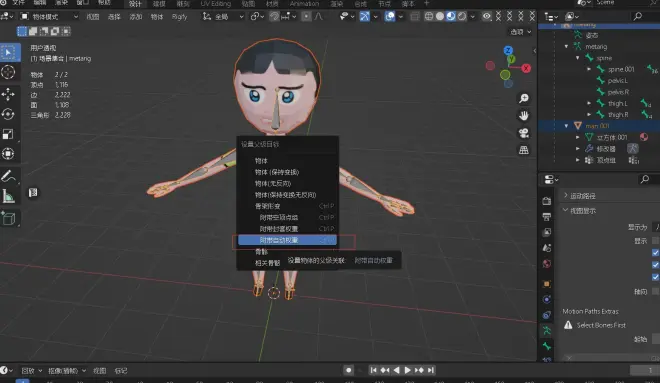Toggle overlay visibility in viewport header
The height and width of the screenshot is (383, 660).
click(390, 16)
